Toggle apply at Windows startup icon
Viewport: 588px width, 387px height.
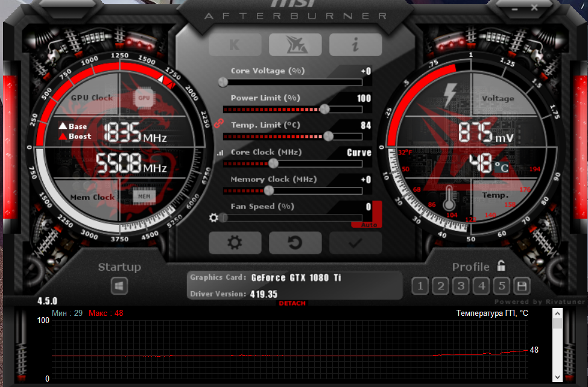(x=119, y=286)
